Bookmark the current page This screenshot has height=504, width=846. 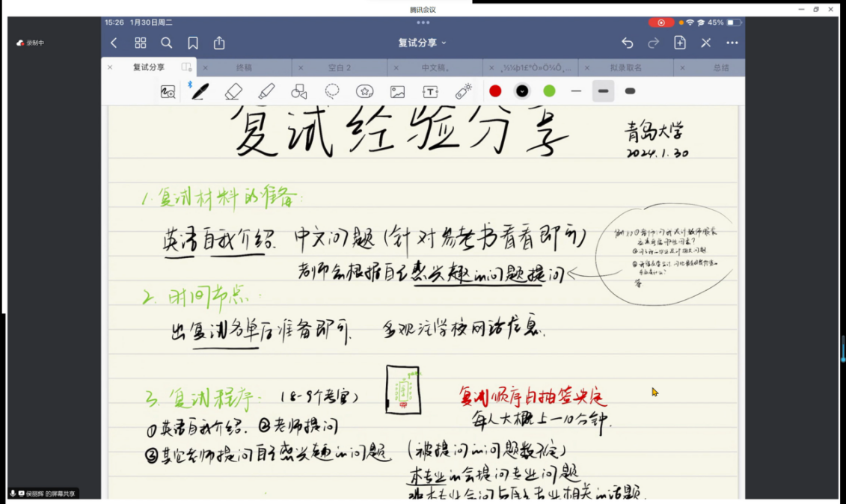tap(193, 43)
